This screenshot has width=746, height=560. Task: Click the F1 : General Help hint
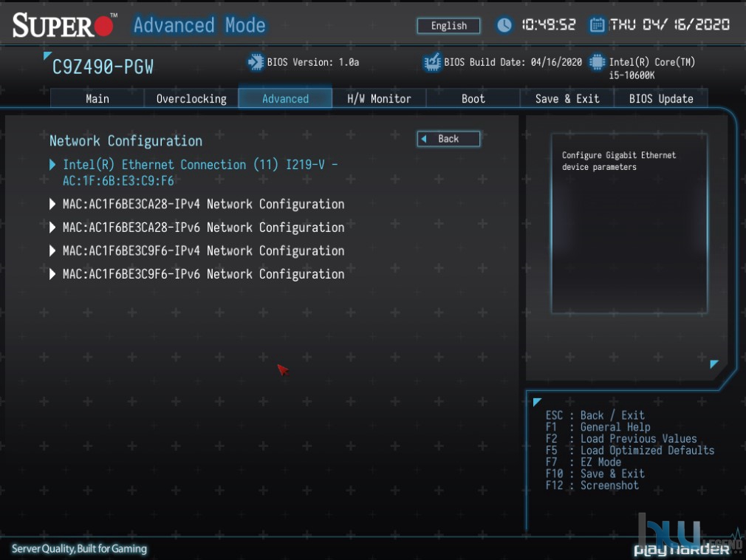[598, 427]
